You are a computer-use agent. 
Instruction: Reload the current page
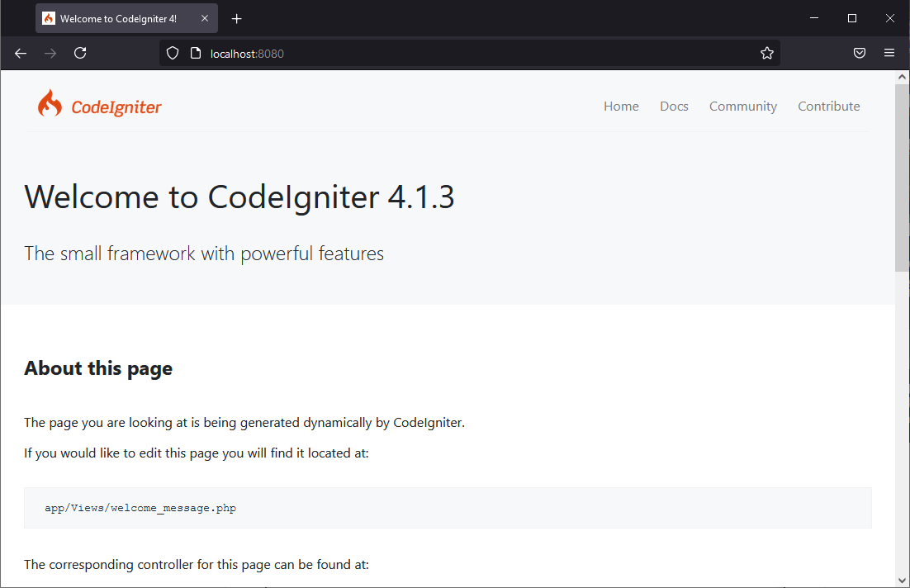pyautogui.click(x=80, y=53)
